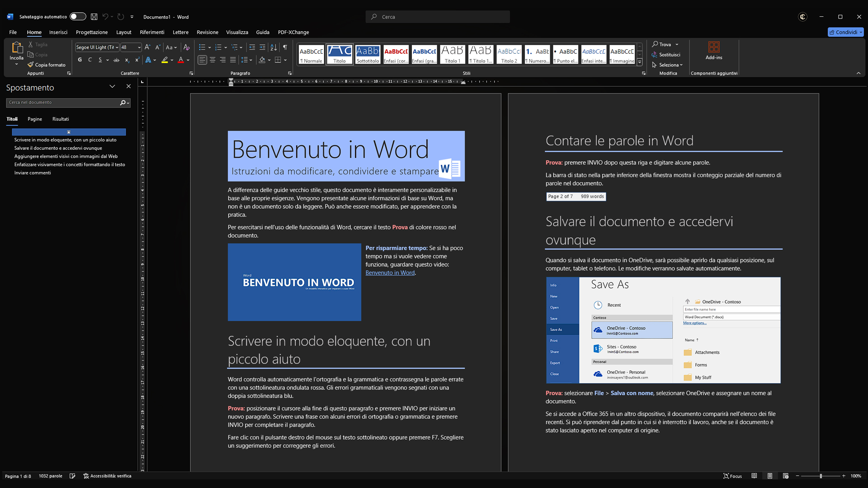This screenshot has width=868, height=488.
Task: Click the red font color button
Action: click(x=181, y=60)
